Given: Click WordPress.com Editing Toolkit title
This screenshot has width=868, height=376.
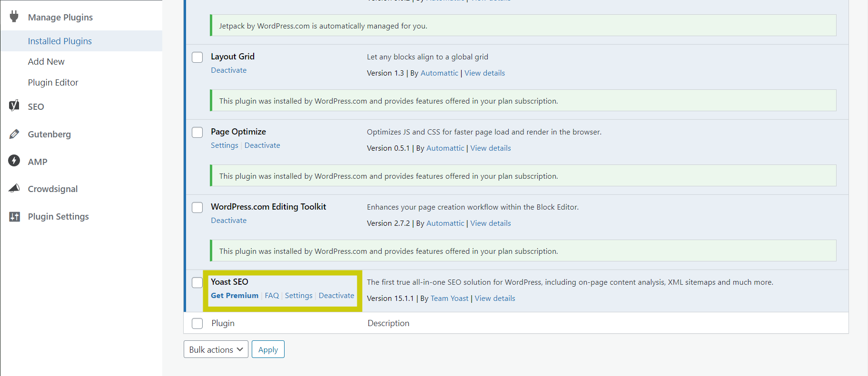Looking at the screenshot, I should 268,206.
